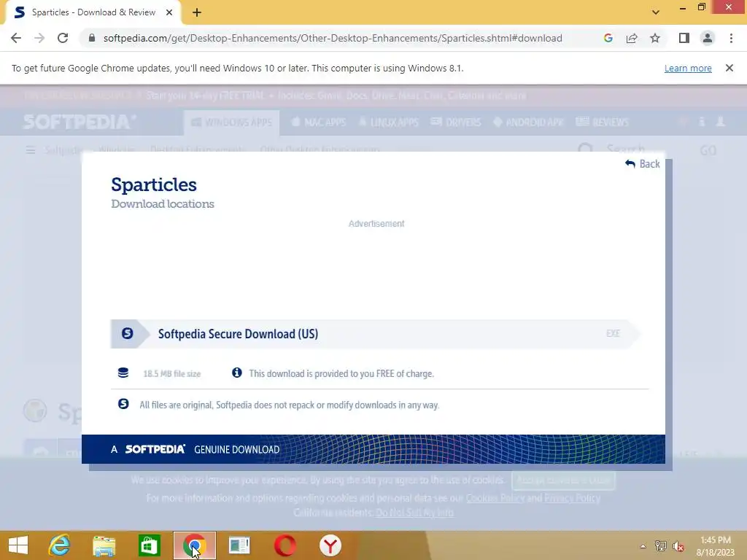The width and height of the screenshot is (747, 560).
Task: Open the Learn more link in the update notice
Action: [688, 68]
